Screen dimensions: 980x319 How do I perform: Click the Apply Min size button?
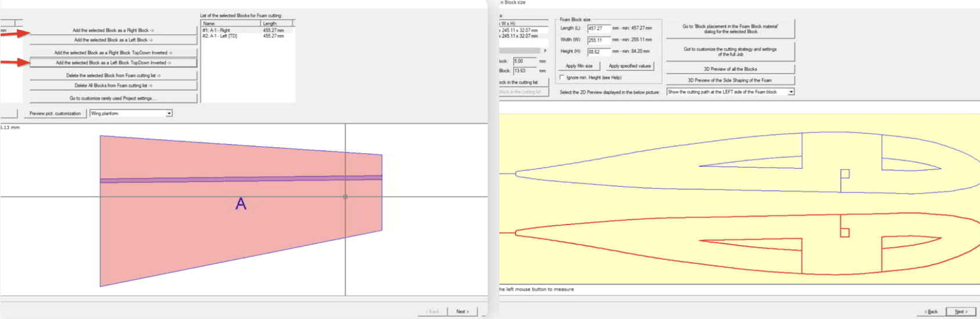tap(579, 66)
